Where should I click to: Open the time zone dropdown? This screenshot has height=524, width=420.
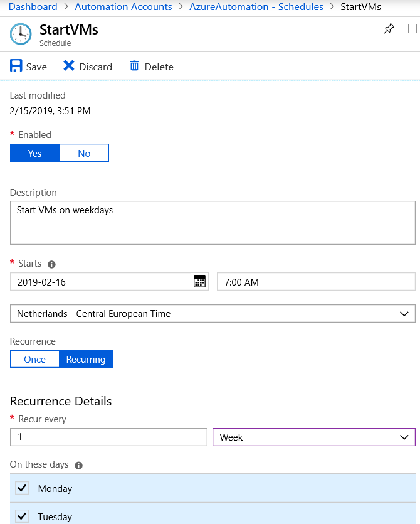pyautogui.click(x=213, y=314)
